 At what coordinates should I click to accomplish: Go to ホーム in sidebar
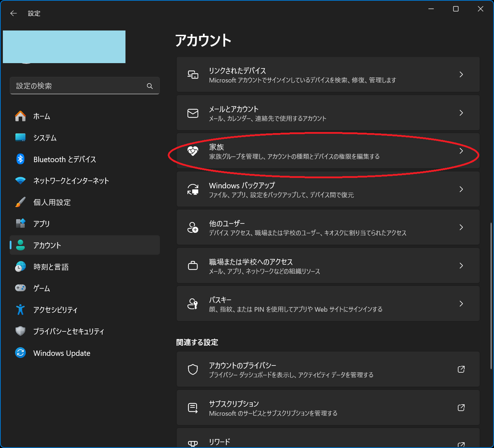(x=85, y=116)
